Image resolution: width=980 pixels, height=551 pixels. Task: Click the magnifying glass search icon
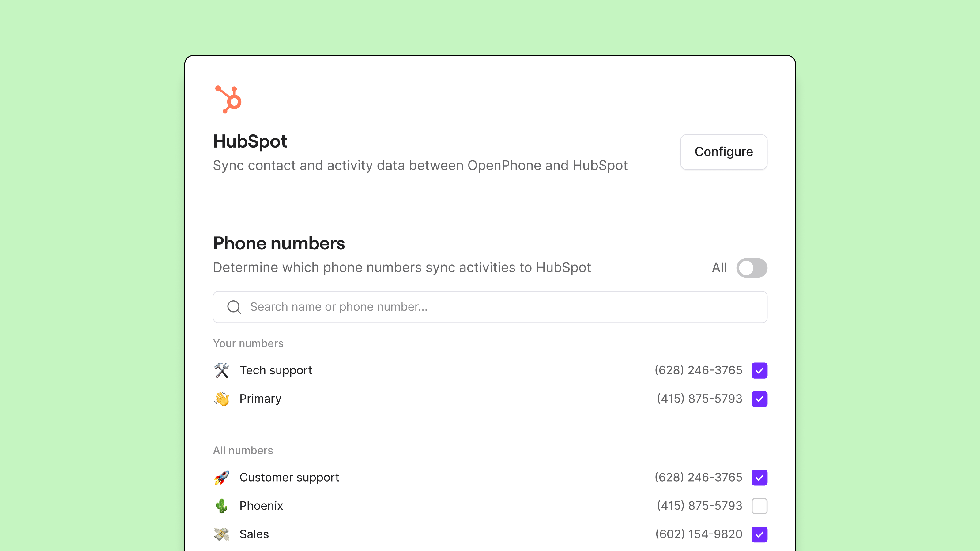pos(234,307)
